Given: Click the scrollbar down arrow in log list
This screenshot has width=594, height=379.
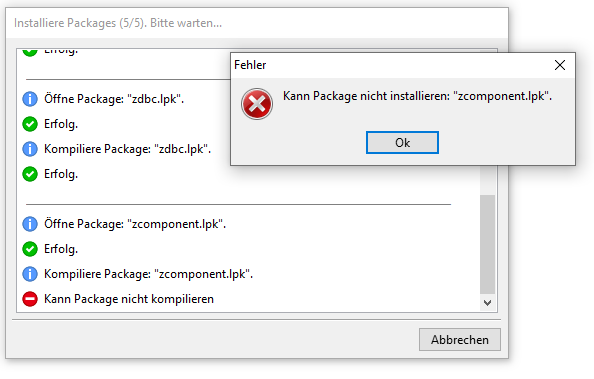Looking at the screenshot, I should pyautogui.click(x=488, y=303).
